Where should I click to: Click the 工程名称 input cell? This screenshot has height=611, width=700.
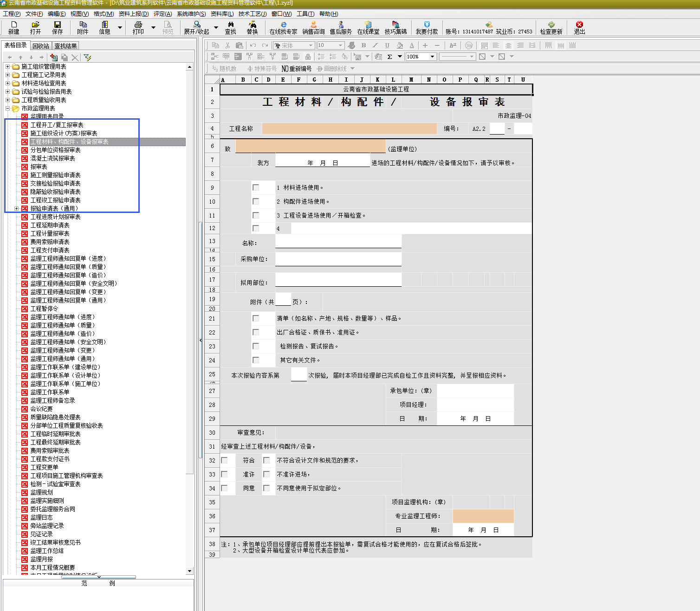(x=349, y=129)
